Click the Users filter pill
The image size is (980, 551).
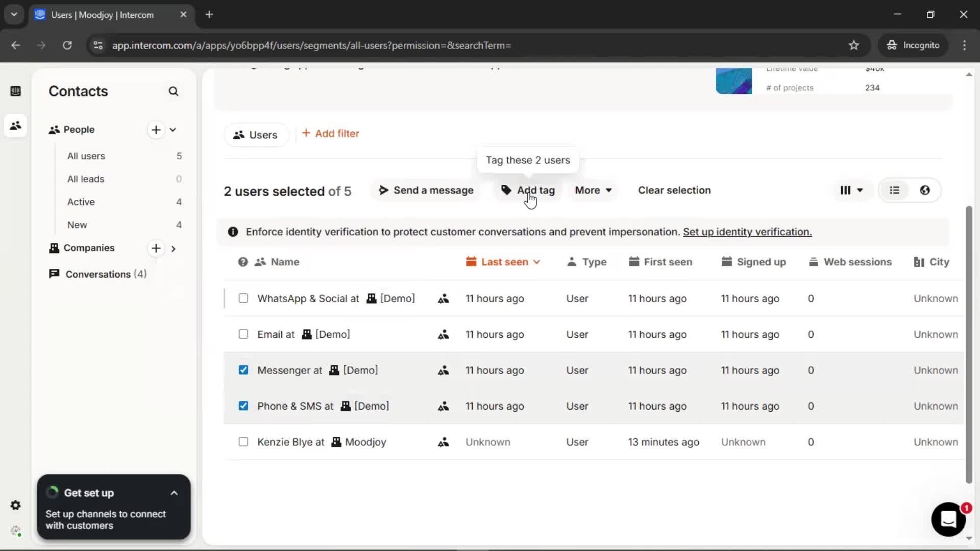(256, 135)
